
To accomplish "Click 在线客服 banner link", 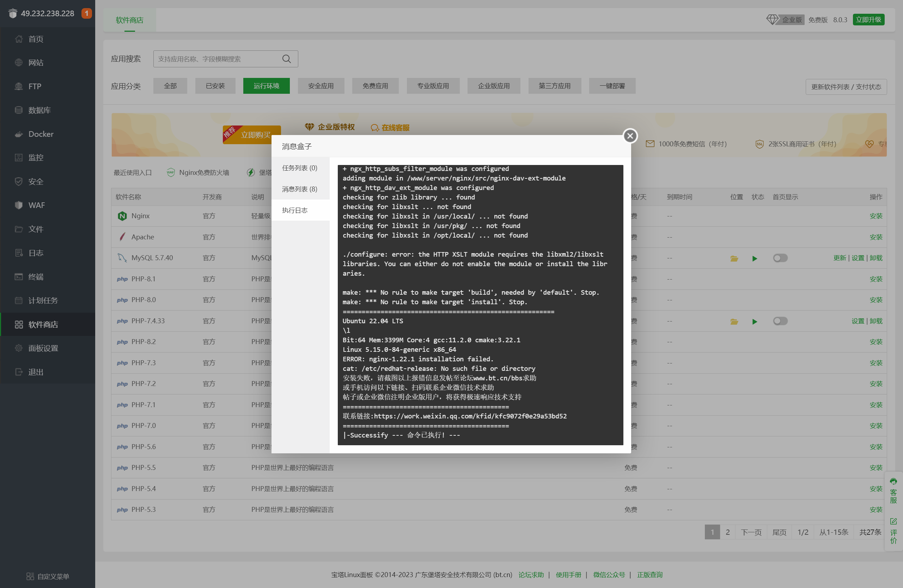I will tap(390, 128).
